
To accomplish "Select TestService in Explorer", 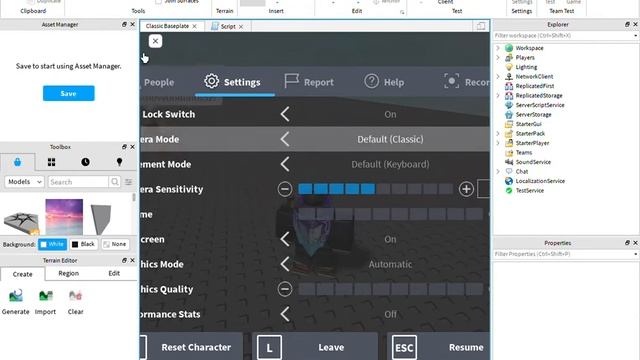I will click(x=529, y=191).
